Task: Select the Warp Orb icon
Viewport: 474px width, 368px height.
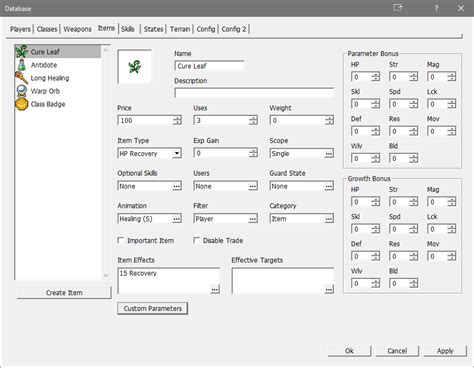Action: (22, 91)
